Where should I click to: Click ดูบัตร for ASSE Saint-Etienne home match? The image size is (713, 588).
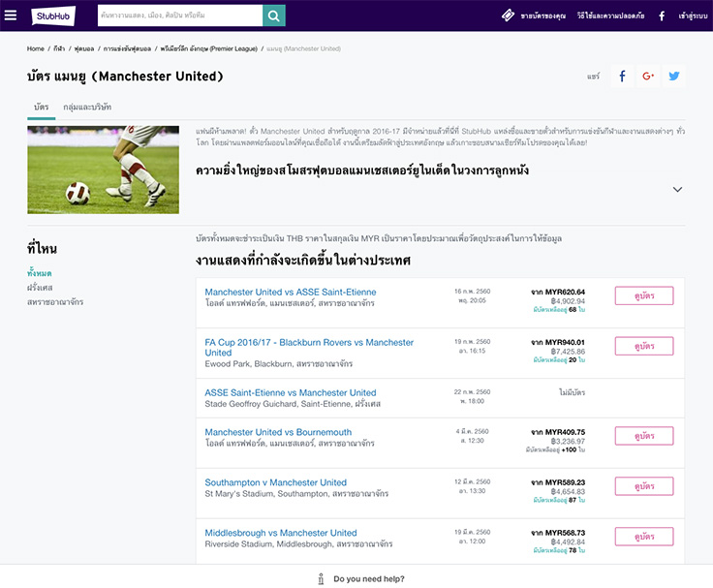[x=644, y=296]
